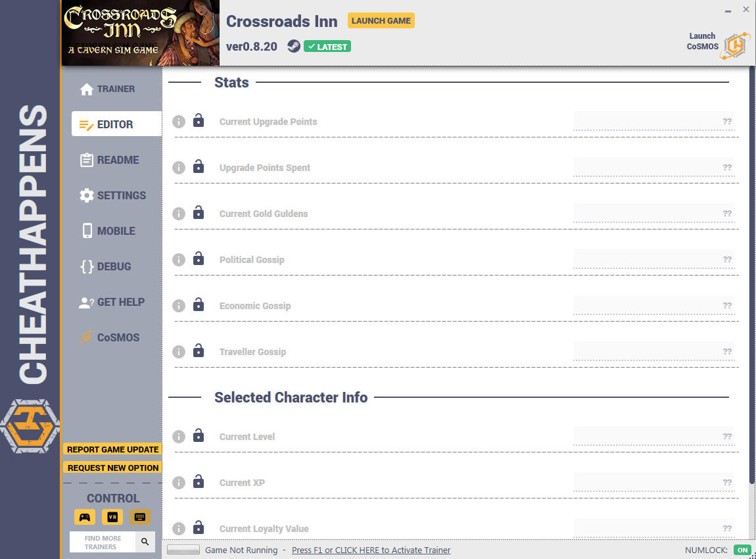Toggle lock for Traveller Gossip
This screenshot has width=756, height=559.
(198, 351)
